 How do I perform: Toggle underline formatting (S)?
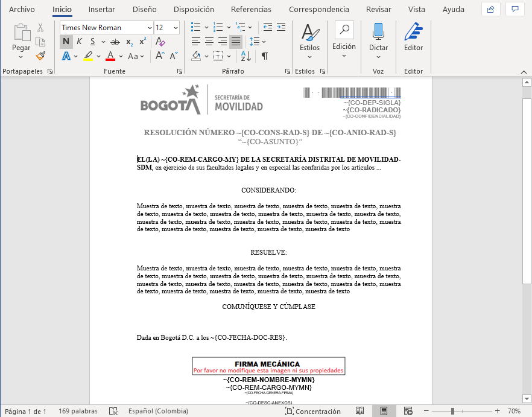pyautogui.click(x=93, y=42)
